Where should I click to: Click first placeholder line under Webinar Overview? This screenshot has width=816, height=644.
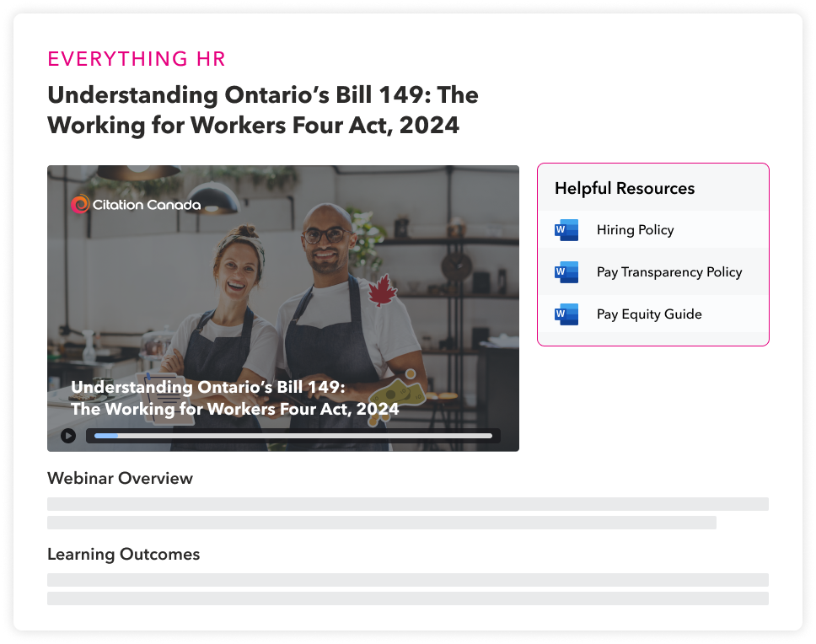point(407,504)
